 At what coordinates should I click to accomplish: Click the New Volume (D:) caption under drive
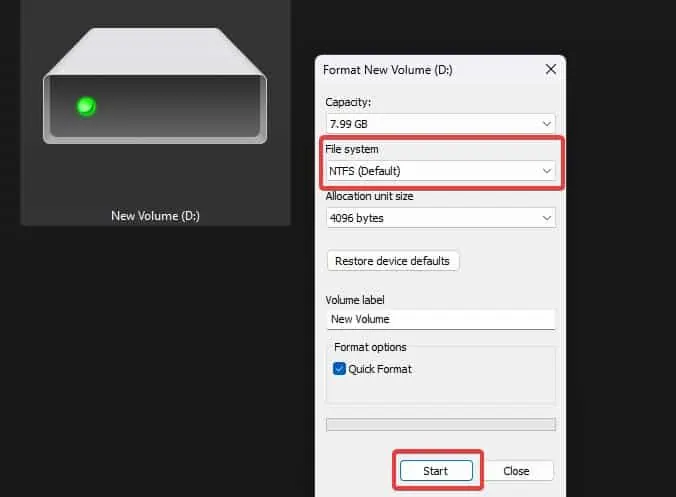tap(155, 216)
